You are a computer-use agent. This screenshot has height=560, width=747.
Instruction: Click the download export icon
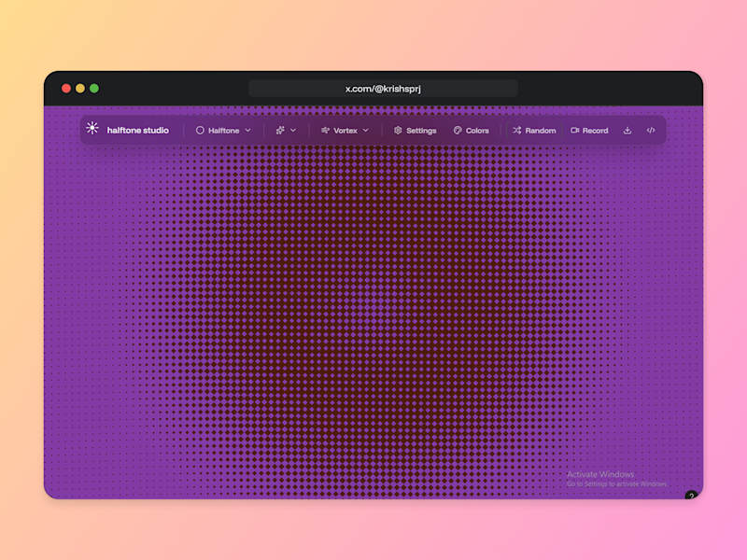(627, 131)
